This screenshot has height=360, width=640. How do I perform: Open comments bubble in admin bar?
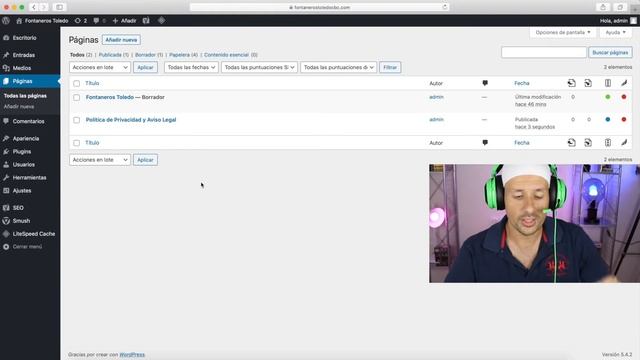(x=99, y=20)
